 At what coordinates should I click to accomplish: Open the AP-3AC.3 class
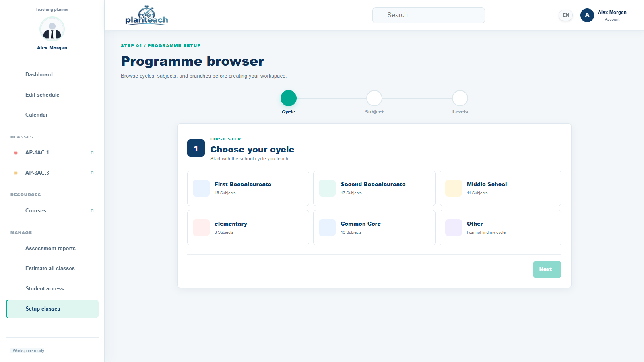[x=52, y=173]
